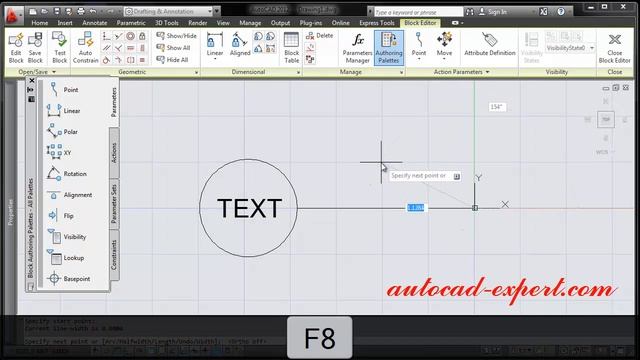Screen dimensions: 640x360
Task: Click the highlighted dynamic length input box
Action: click(x=416, y=208)
